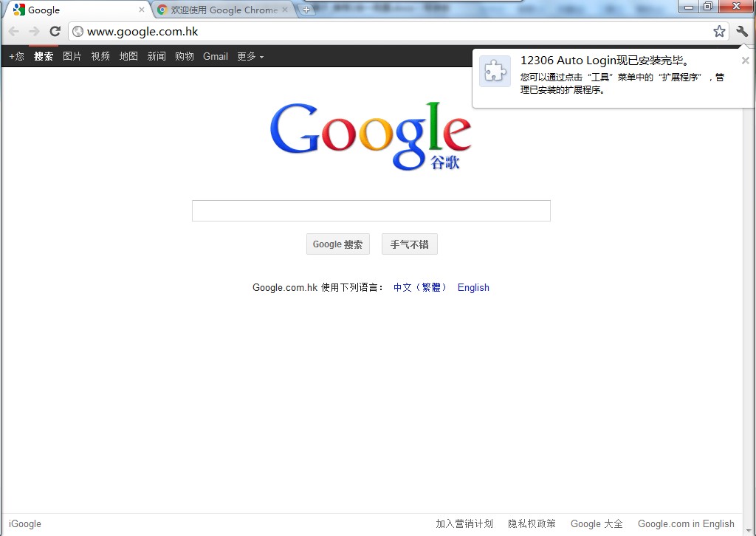Click the Google 搜索 button
756x536 pixels.
coord(338,244)
